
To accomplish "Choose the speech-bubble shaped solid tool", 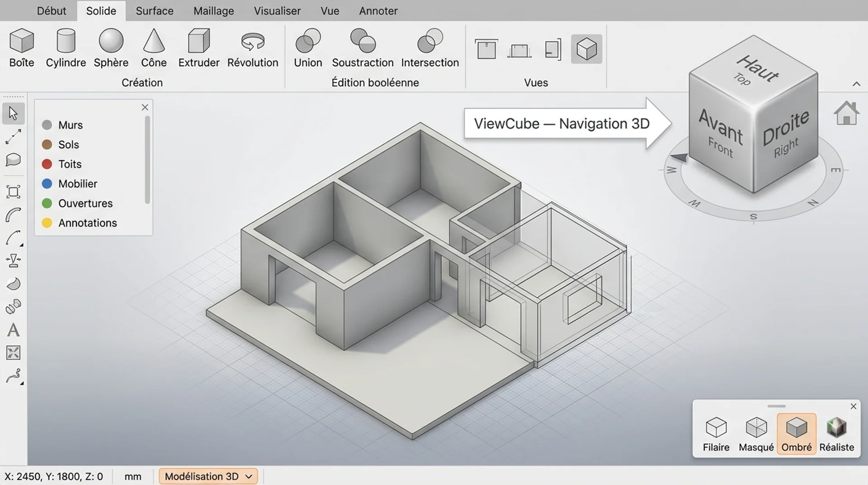I will click(x=13, y=160).
